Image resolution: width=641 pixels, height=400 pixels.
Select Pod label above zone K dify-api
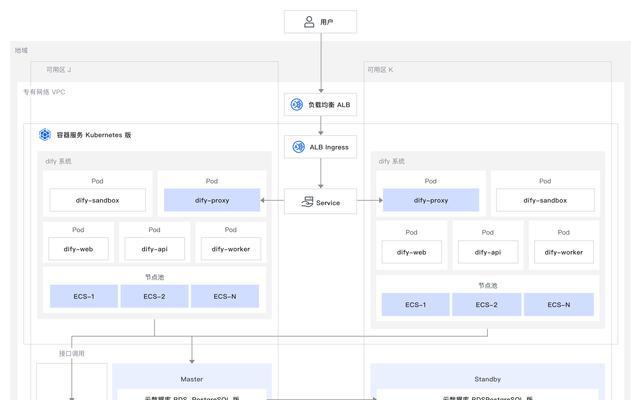(x=488, y=232)
